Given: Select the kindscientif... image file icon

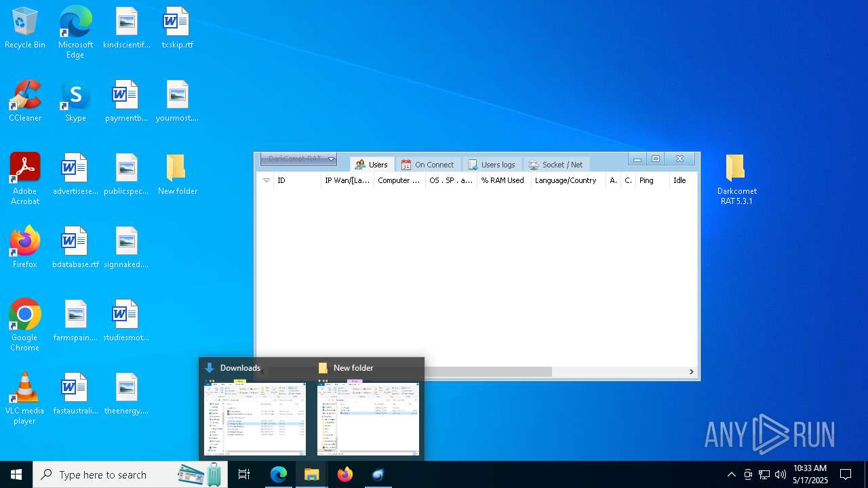Looking at the screenshot, I should pyautogui.click(x=126, y=28).
